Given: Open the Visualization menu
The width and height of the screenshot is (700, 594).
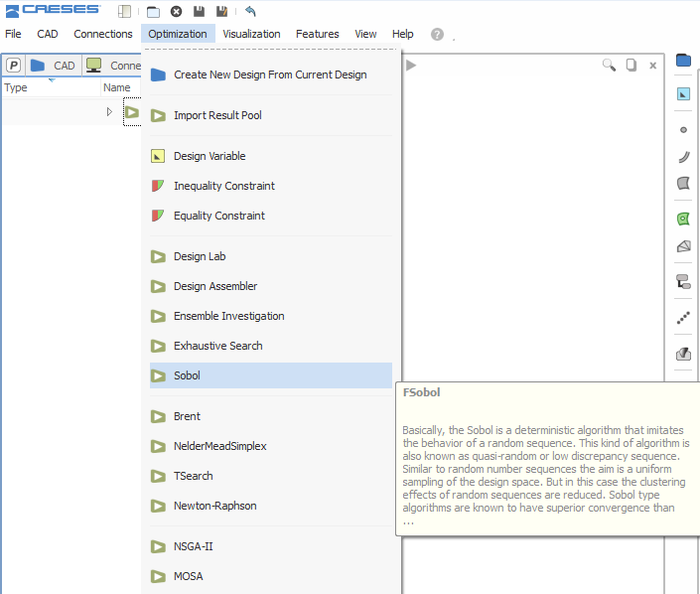Looking at the screenshot, I should coord(251,34).
